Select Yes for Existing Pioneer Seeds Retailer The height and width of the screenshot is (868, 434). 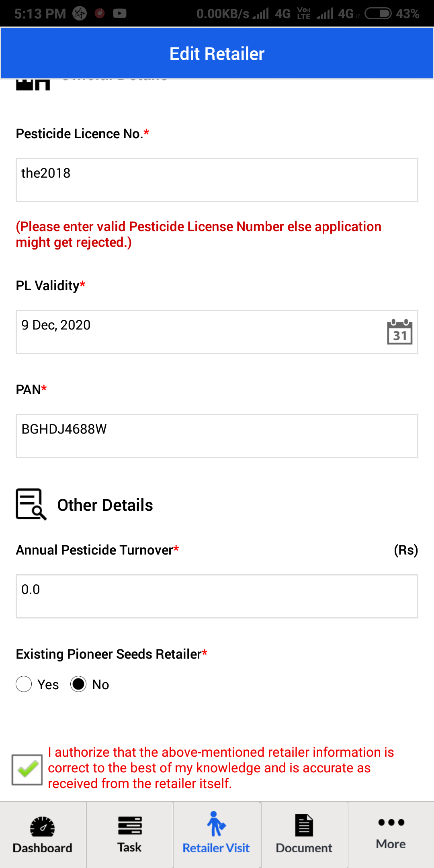point(24,684)
